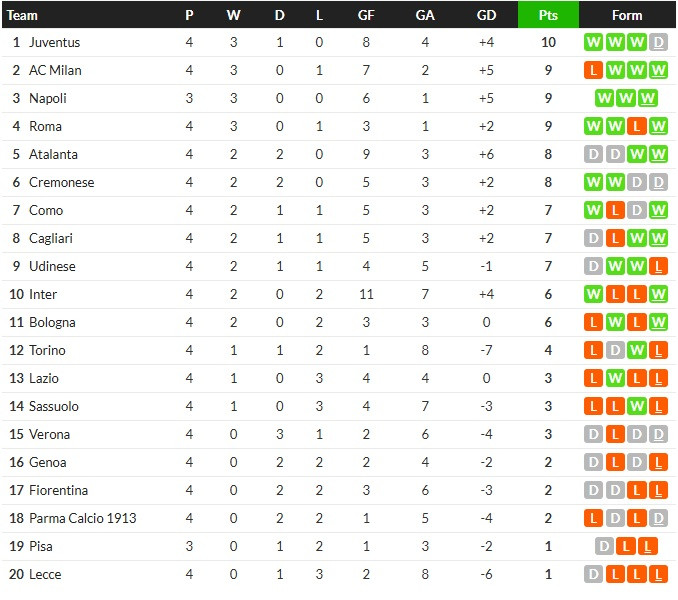Open the Cremonese team link
This screenshot has height=600, width=678.
61,182
